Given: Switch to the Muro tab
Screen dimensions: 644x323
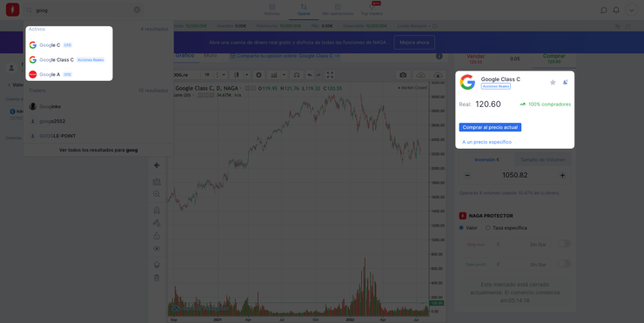Looking at the screenshot, I should (211, 56).
